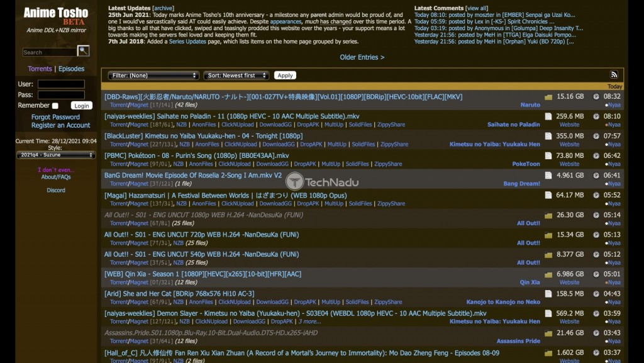
Task: Open the Discord link in sidebar
Action: (x=56, y=190)
